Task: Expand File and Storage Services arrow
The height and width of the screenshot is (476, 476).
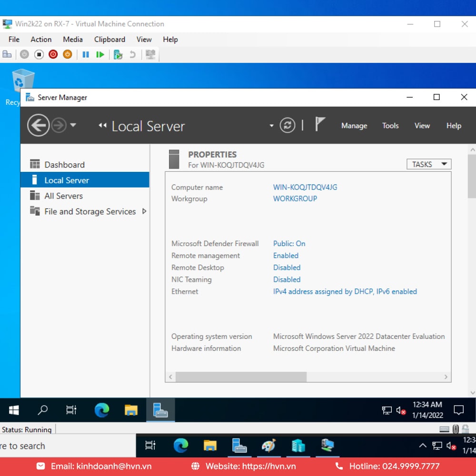Action: pyautogui.click(x=144, y=211)
